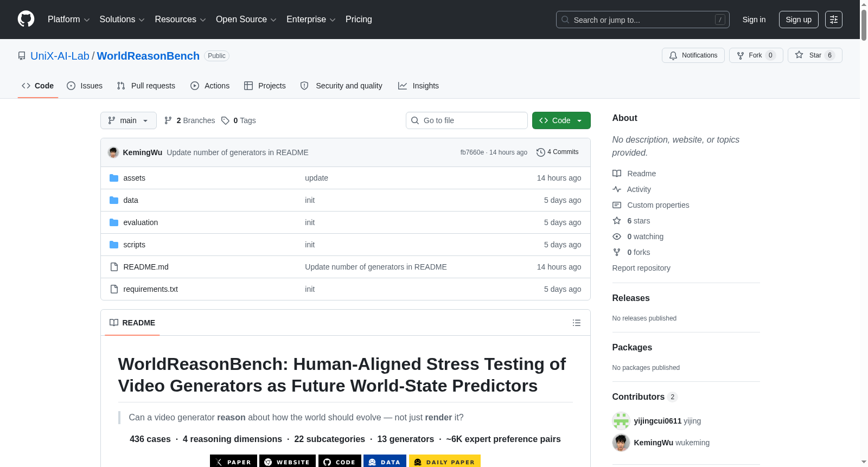Click the pulse icon beside Activity
Viewport: 868px width, 467px height.
tap(617, 189)
